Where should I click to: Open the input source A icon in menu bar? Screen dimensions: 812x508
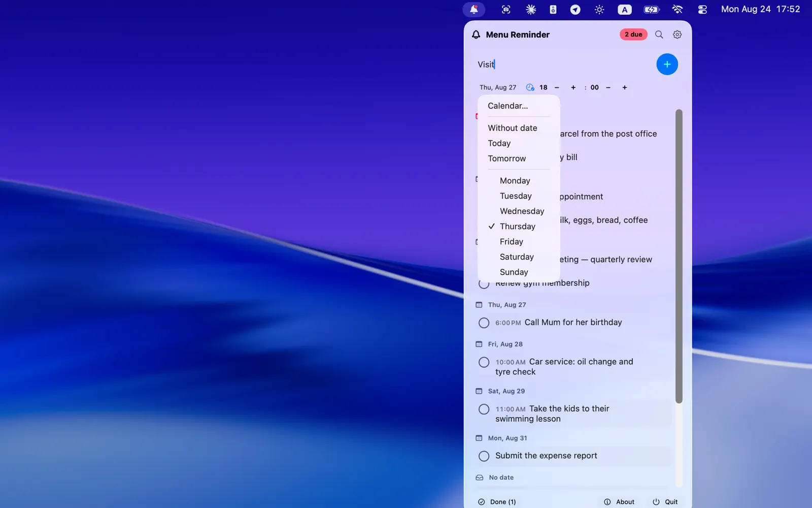coord(625,9)
